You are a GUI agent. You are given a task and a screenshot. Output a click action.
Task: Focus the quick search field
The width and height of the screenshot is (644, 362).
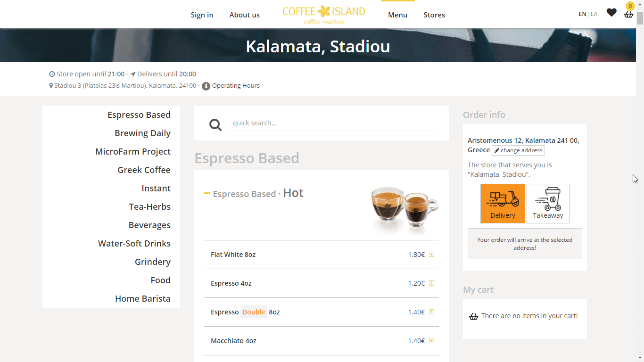tap(333, 123)
